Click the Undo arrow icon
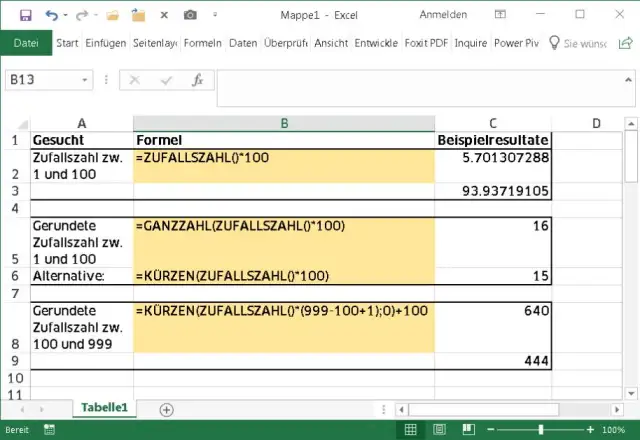The width and height of the screenshot is (640, 440). tap(52, 15)
